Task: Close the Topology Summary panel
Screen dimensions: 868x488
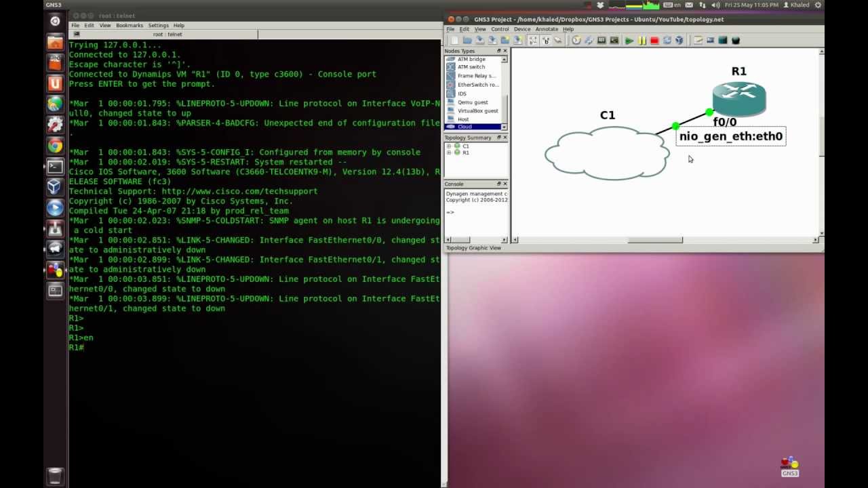Action: coord(505,138)
